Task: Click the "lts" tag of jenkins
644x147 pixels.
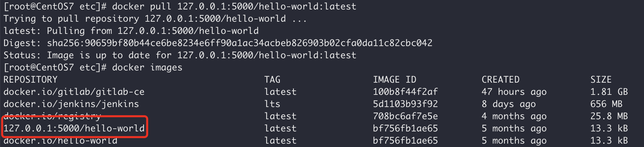Action: [x=272, y=104]
